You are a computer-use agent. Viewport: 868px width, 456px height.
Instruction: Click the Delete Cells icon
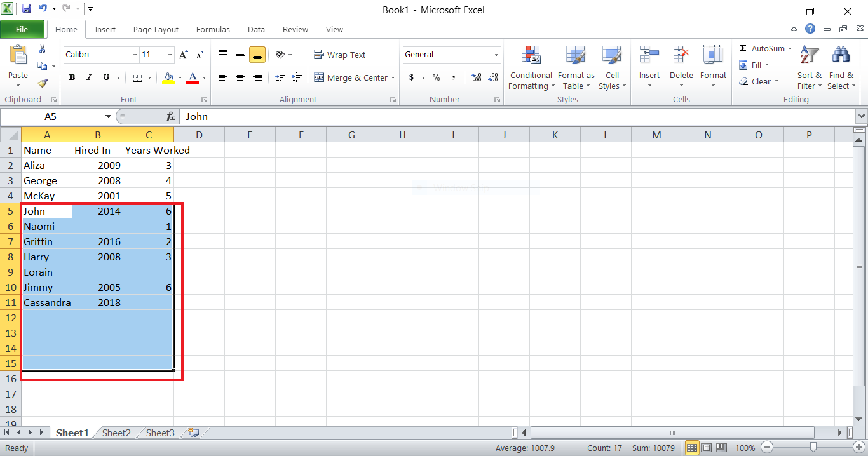click(681, 55)
